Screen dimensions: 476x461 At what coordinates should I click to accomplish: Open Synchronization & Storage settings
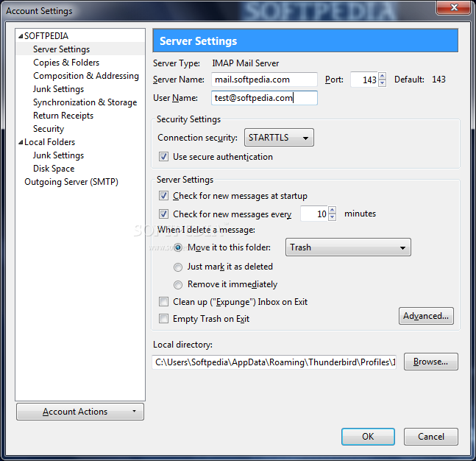pos(85,102)
